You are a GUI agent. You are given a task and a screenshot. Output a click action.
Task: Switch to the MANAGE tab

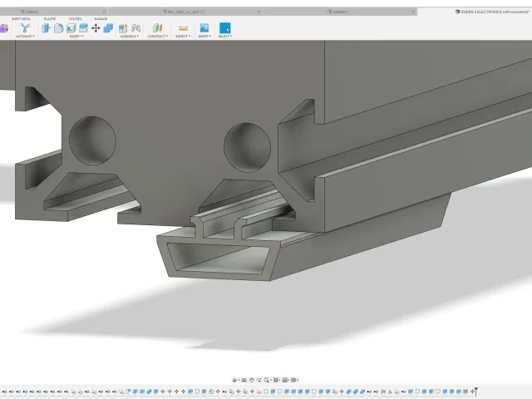[101, 18]
